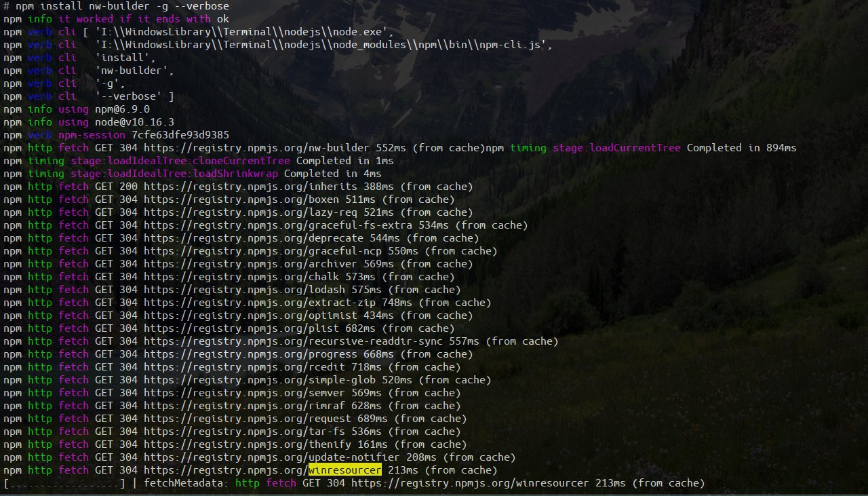The image size is (868, 496).
Task: Click the registry URL for tar-fs
Action: click(244, 432)
